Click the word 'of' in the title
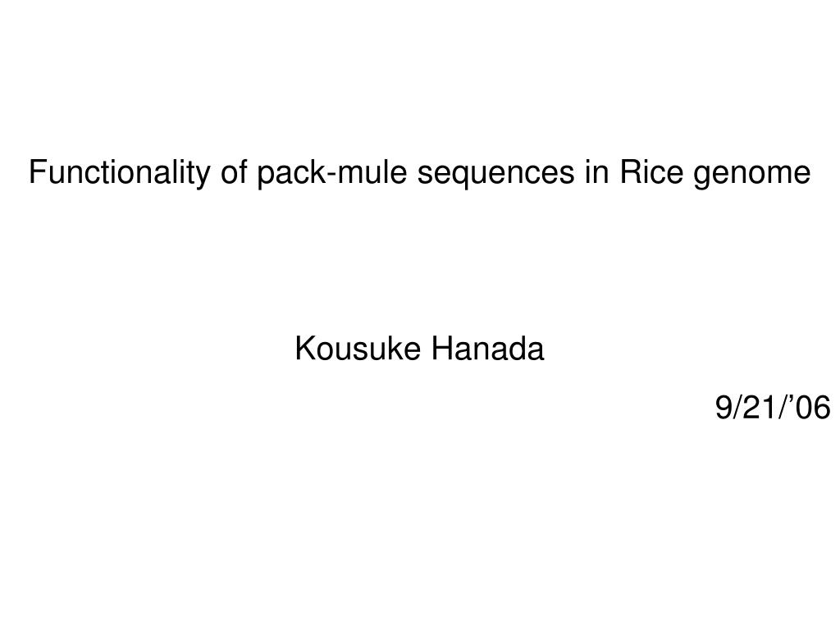Image resolution: width=840 pixels, height=630 pixels. point(234,172)
